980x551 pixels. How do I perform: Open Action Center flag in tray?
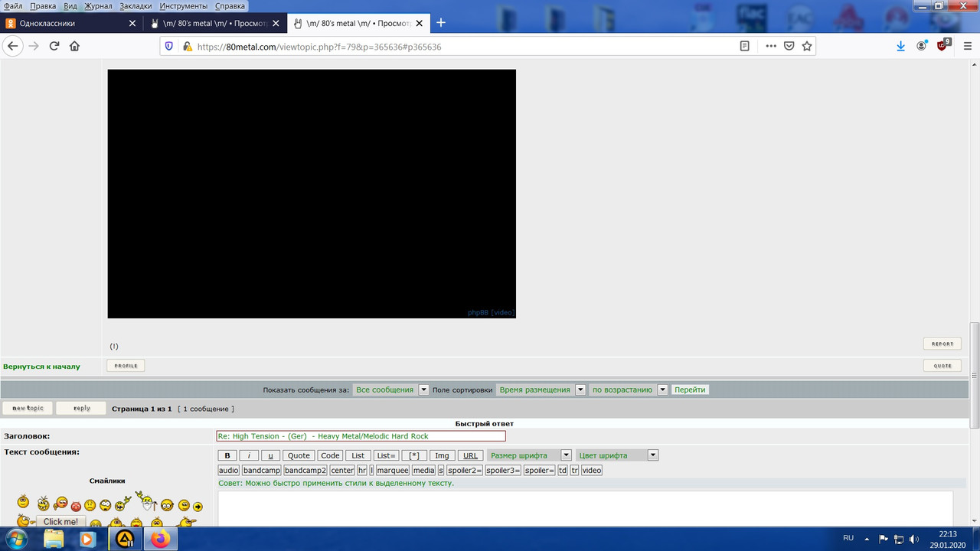pos(884,539)
